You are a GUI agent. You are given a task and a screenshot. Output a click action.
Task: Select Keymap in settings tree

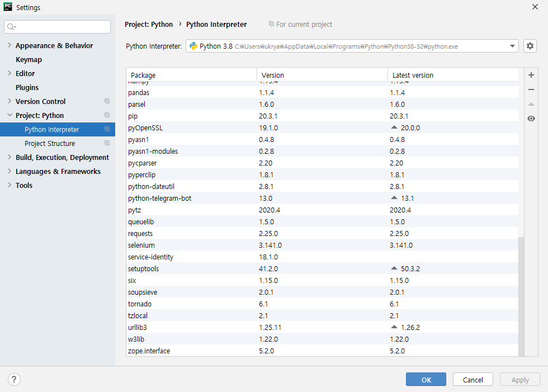click(x=29, y=59)
